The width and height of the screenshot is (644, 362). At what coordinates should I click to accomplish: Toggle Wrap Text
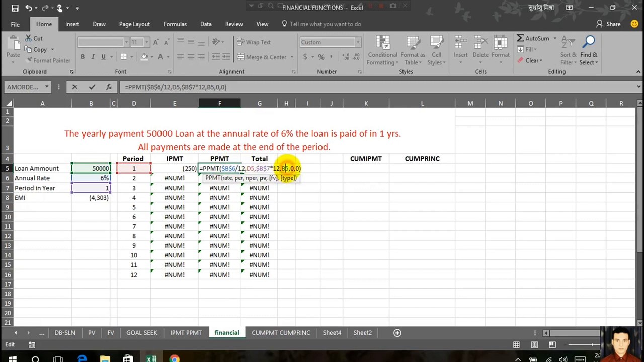pyautogui.click(x=254, y=42)
